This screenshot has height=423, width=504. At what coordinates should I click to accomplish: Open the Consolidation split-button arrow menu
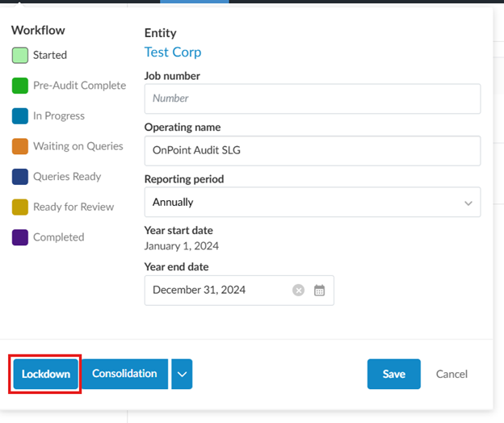[x=182, y=374]
